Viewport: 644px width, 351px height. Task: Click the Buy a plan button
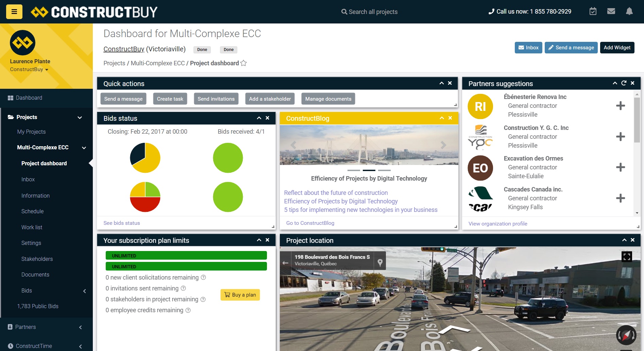click(x=240, y=295)
